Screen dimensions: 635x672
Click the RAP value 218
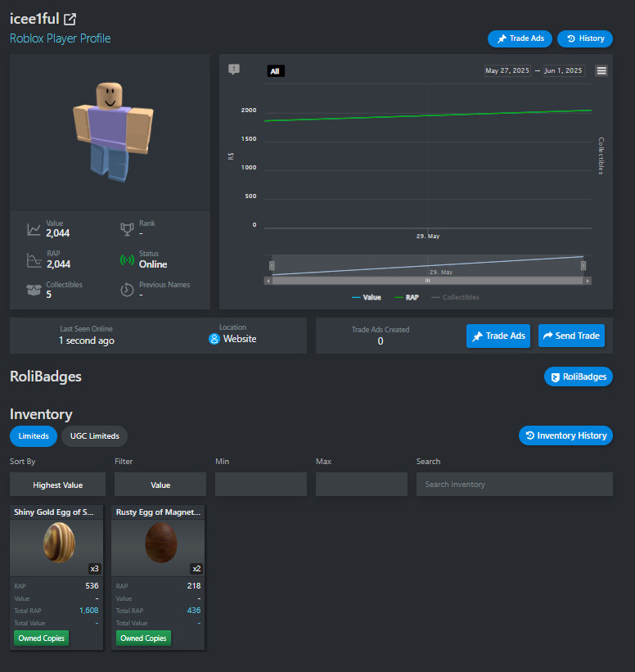194,586
